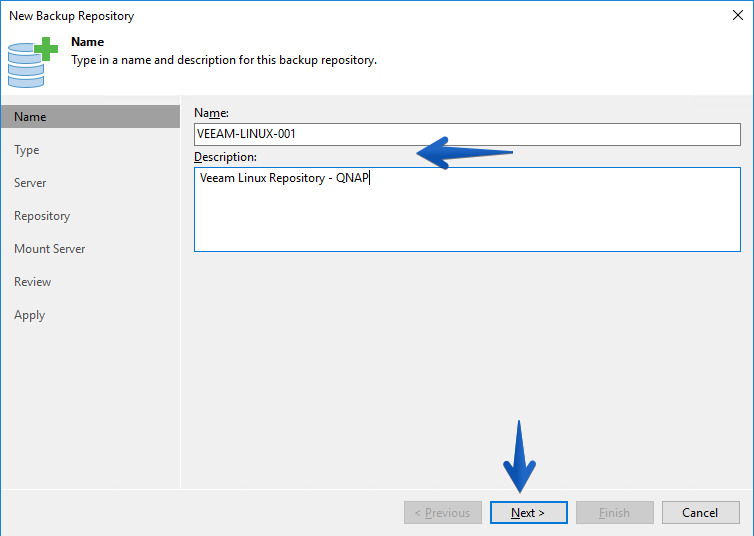
Task: Click the New Backup Repository window title
Action: click(x=72, y=16)
